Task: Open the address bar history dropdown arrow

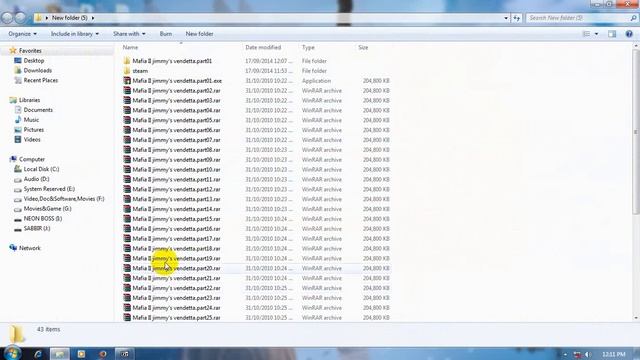Action: pos(506,18)
